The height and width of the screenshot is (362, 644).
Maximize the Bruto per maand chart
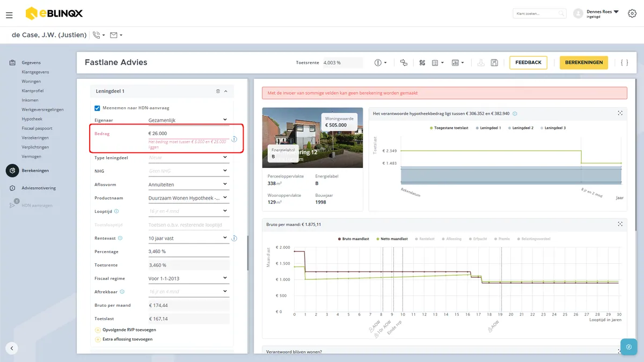(x=620, y=224)
